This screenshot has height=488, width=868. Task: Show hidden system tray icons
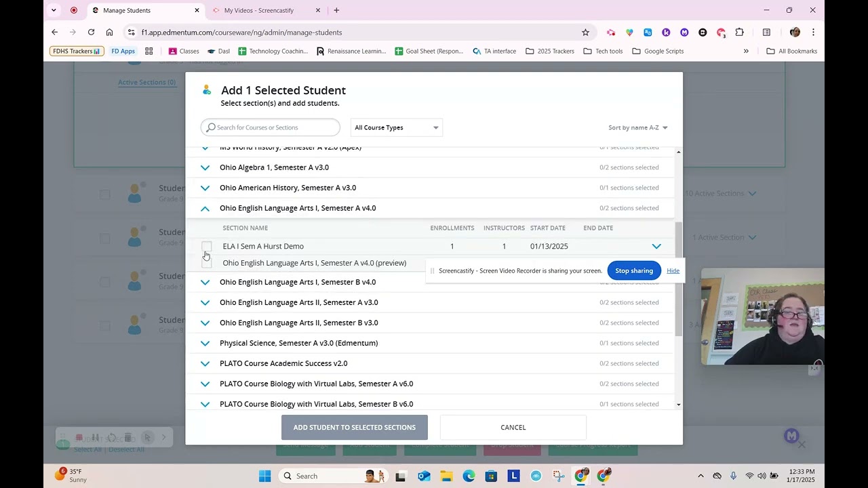701,476
